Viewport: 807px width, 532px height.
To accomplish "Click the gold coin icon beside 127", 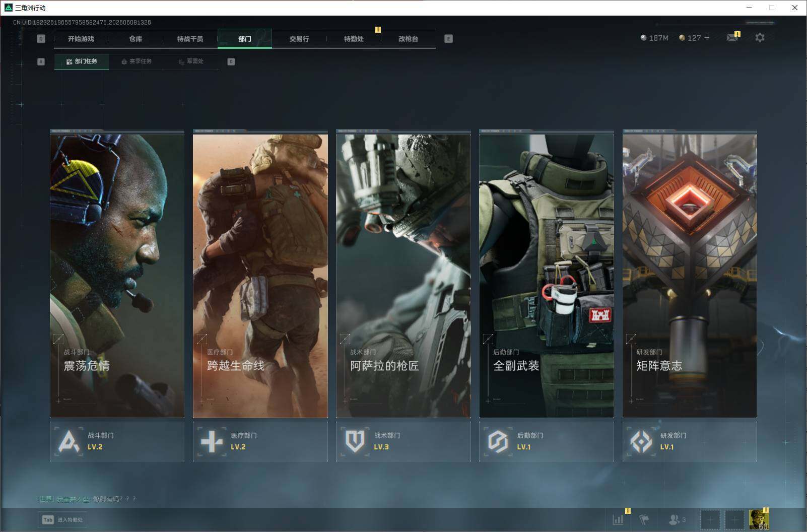I will click(x=682, y=38).
